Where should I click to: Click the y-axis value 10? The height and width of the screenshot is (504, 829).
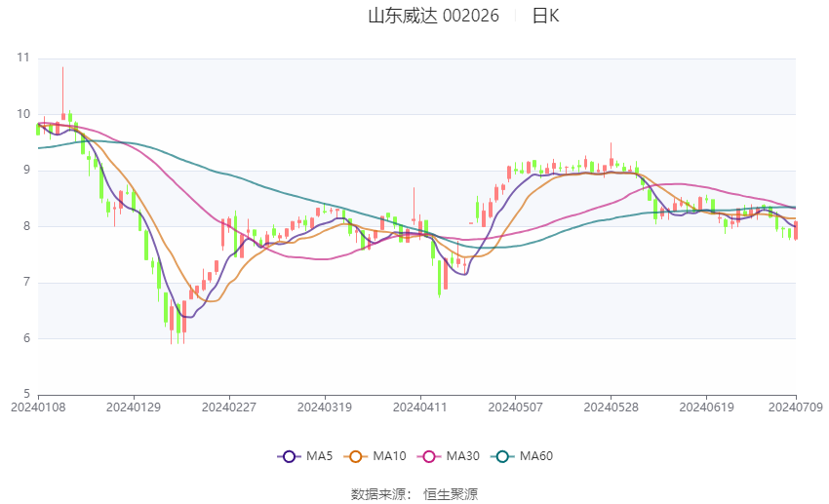(x=23, y=114)
